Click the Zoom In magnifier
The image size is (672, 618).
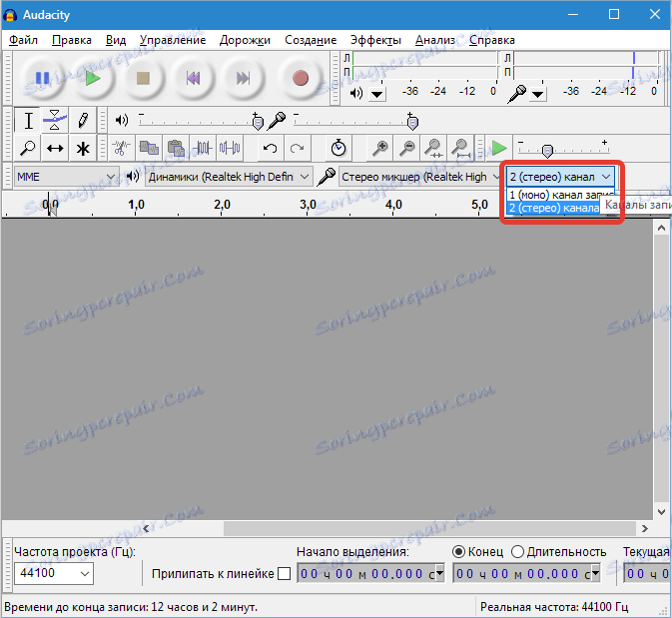pos(379,149)
